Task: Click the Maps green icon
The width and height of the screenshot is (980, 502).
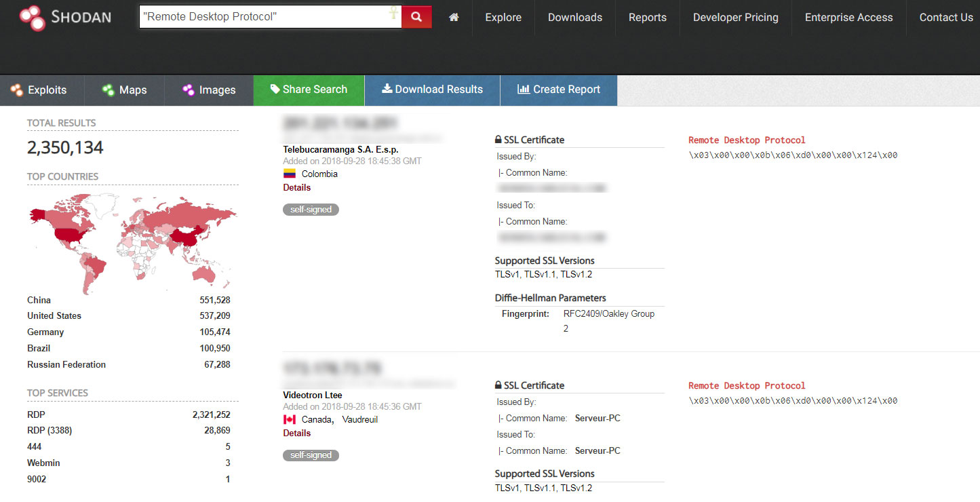Action: click(x=108, y=90)
